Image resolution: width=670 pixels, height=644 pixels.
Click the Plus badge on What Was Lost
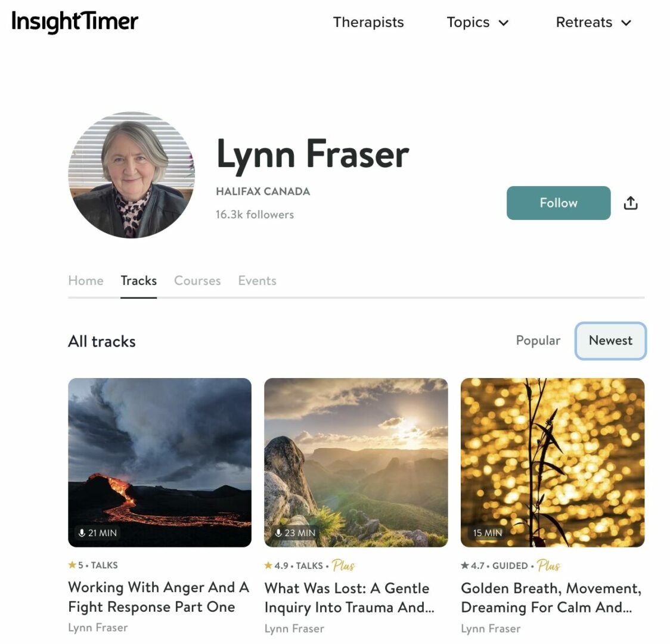point(343,565)
